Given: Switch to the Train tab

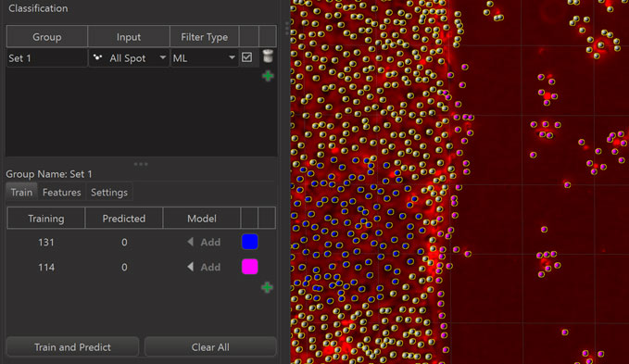Looking at the screenshot, I should point(21,193).
